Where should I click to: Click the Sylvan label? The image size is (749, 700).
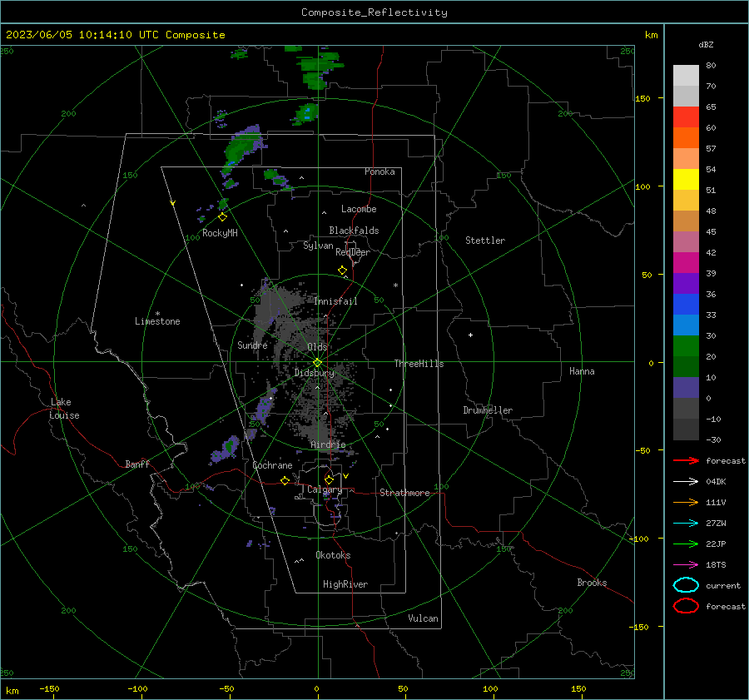tap(318, 246)
